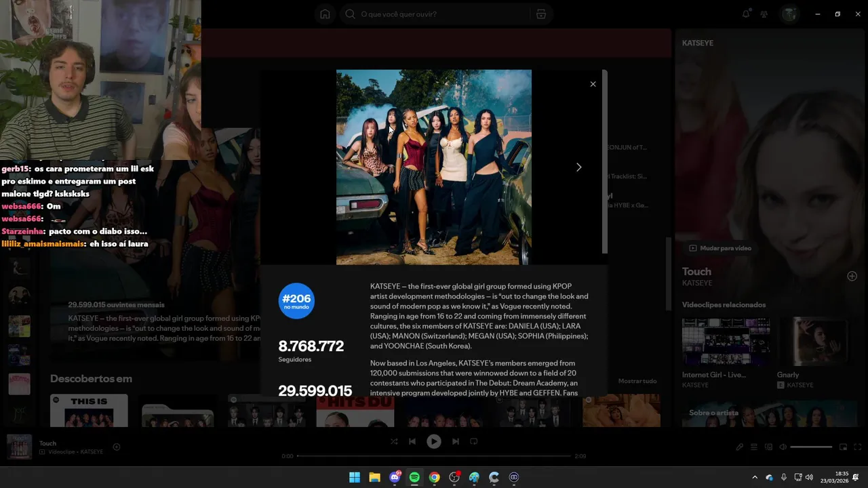Click the KATSEYE title in right panel

698,43
